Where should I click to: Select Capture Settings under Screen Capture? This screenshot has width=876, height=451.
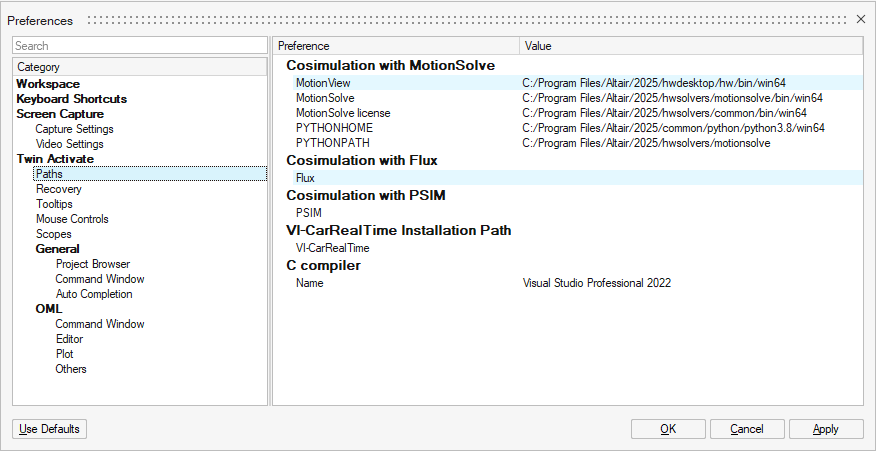pos(74,129)
